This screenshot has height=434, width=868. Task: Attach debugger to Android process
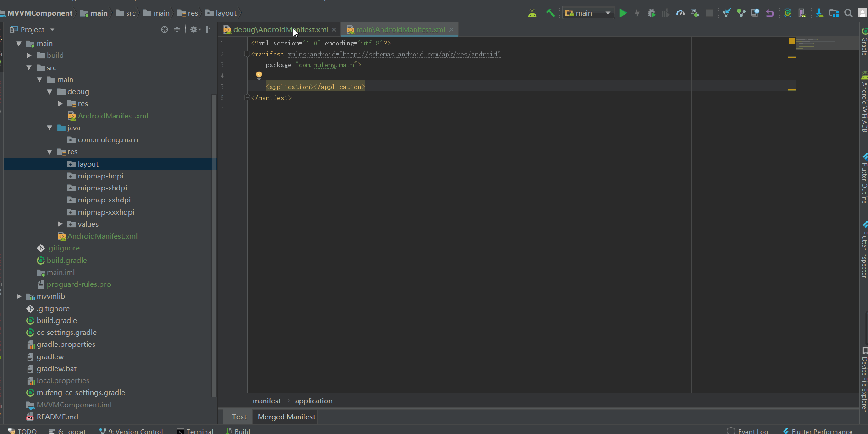695,13
